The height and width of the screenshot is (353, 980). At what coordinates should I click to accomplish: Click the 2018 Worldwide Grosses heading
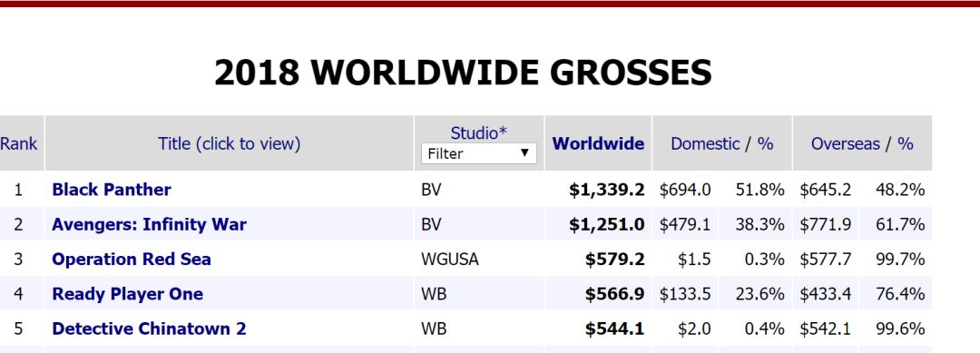463,73
